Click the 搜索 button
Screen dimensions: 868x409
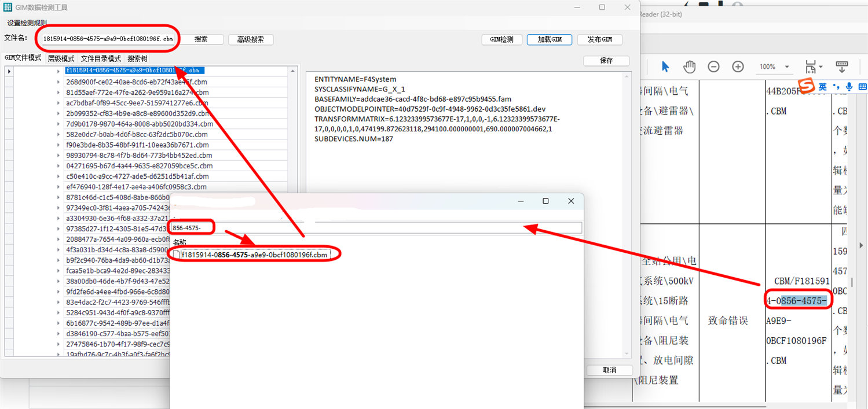[201, 39]
